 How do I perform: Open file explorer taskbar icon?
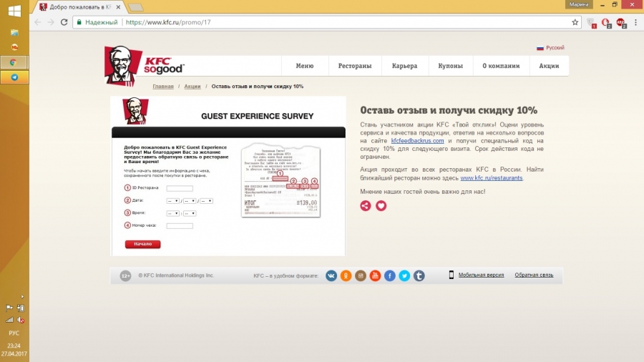pyautogui.click(x=14, y=32)
